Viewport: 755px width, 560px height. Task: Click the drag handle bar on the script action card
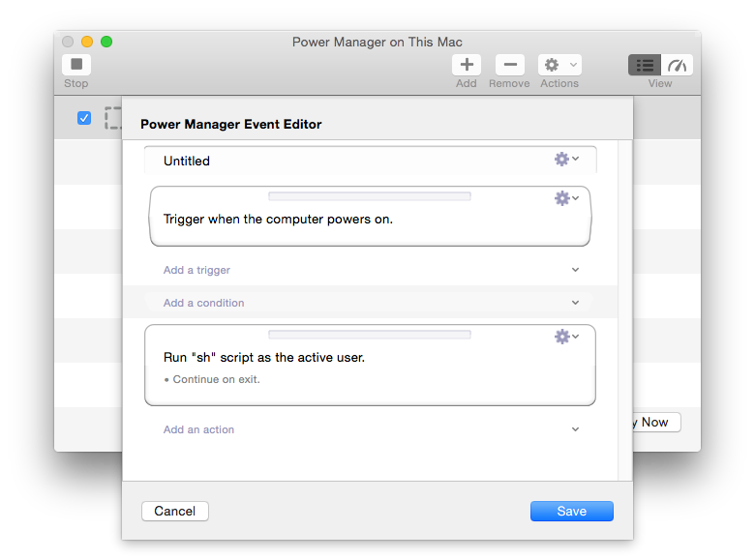click(x=370, y=335)
